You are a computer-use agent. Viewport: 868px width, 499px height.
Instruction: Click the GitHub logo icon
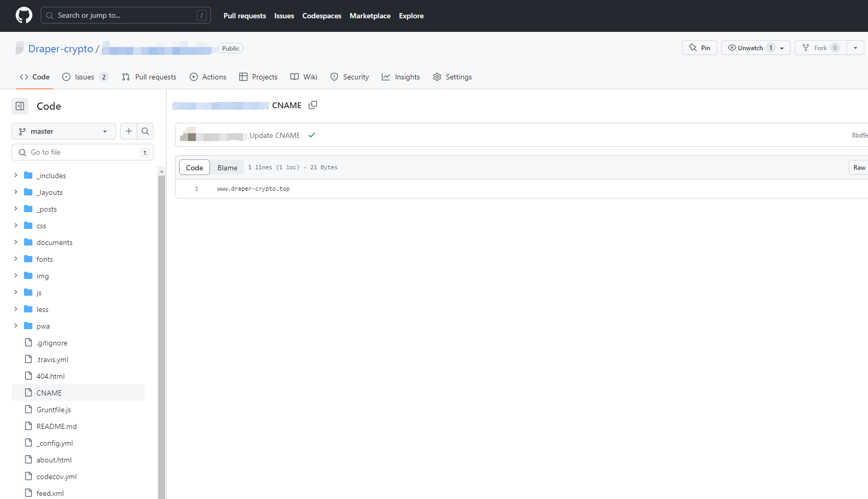[24, 16]
